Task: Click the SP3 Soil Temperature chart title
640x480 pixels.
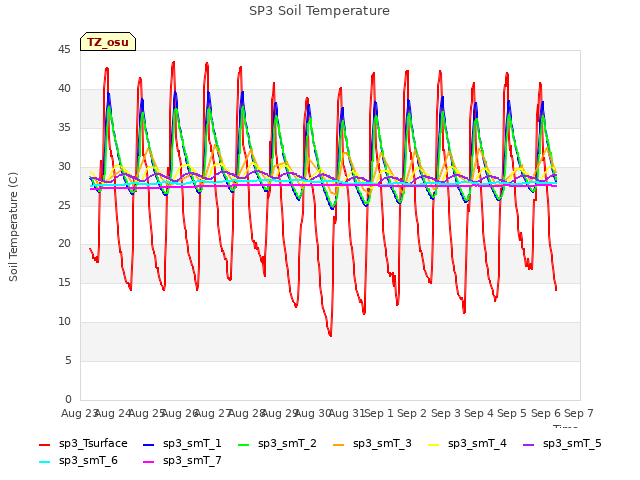Action: pyautogui.click(x=319, y=11)
